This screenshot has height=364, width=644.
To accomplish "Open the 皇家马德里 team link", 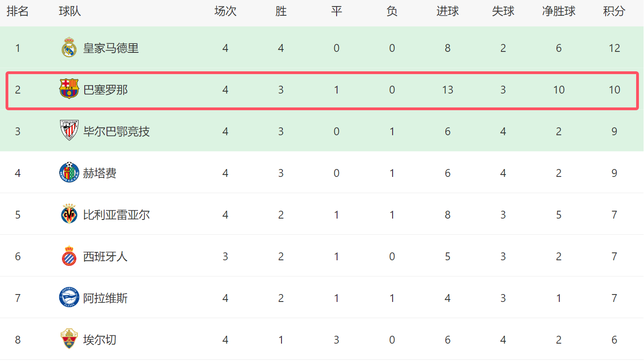I will tap(111, 48).
